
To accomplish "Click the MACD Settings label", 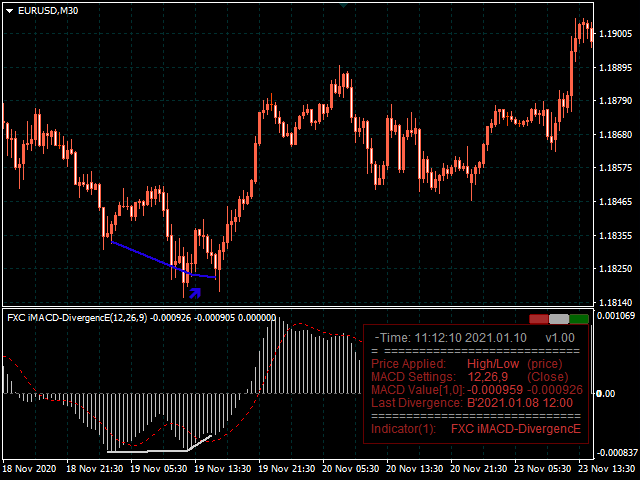I will point(413,377).
